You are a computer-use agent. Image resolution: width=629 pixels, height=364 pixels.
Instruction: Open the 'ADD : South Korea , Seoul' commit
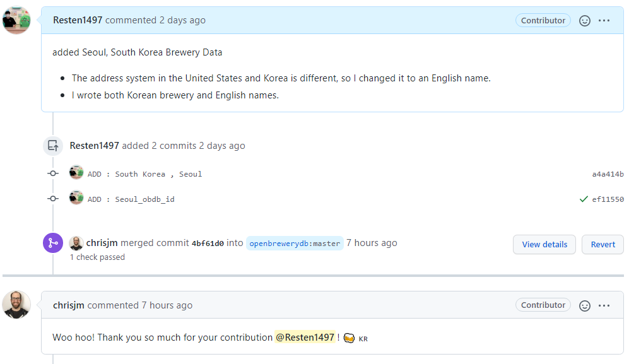pyautogui.click(x=144, y=174)
